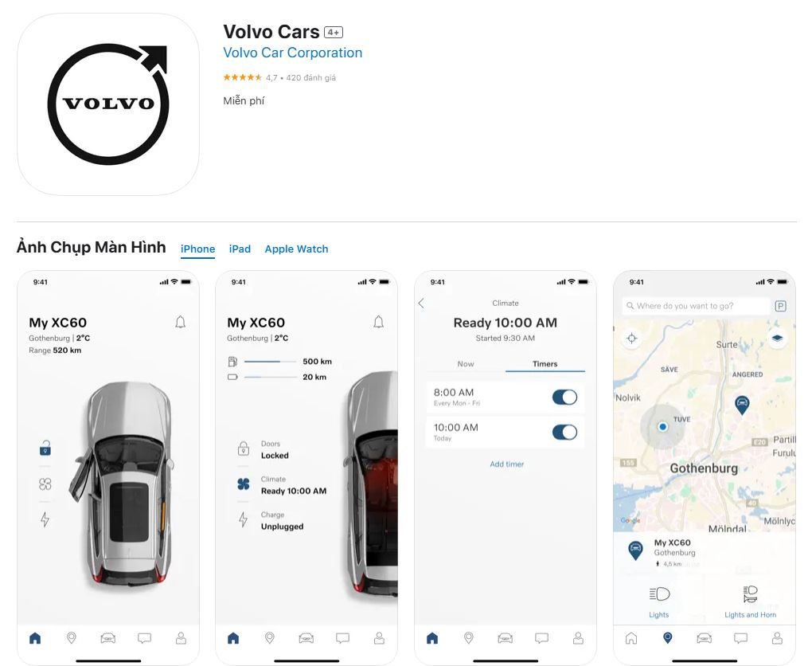Viewport: 812px width, 666px height.
Task: Tap the unlock padlock icon beside the car
Action: click(45, 449)
